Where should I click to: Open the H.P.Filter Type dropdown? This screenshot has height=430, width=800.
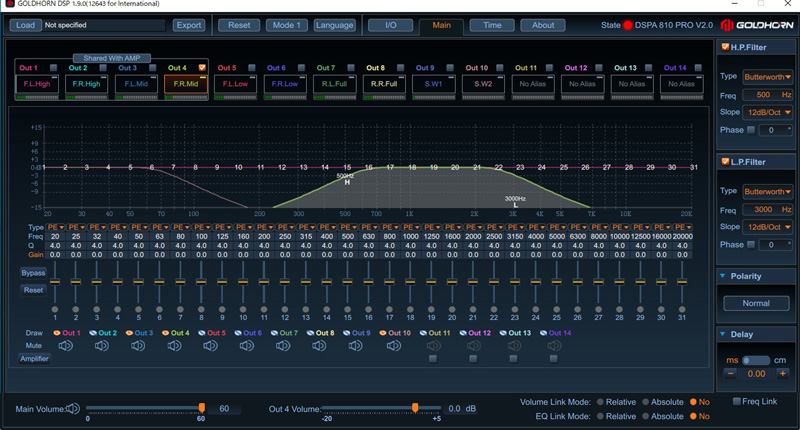[x=767, y=76]
